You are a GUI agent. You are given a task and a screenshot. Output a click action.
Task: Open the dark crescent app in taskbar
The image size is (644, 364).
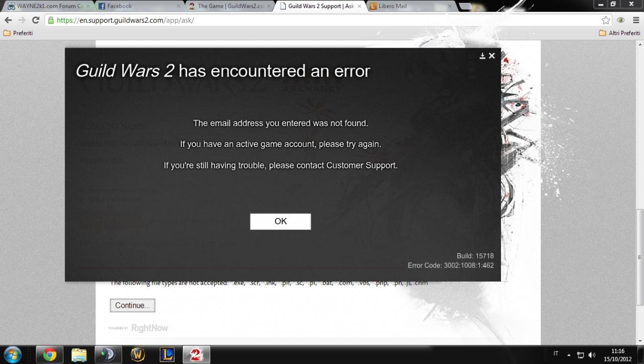click(108, 355)
